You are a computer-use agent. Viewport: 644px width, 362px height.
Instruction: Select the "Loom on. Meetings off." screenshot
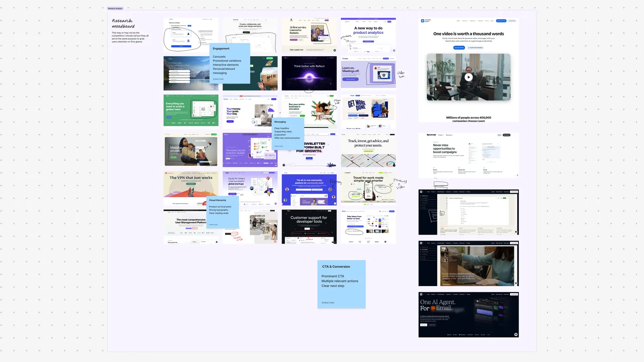368,72
